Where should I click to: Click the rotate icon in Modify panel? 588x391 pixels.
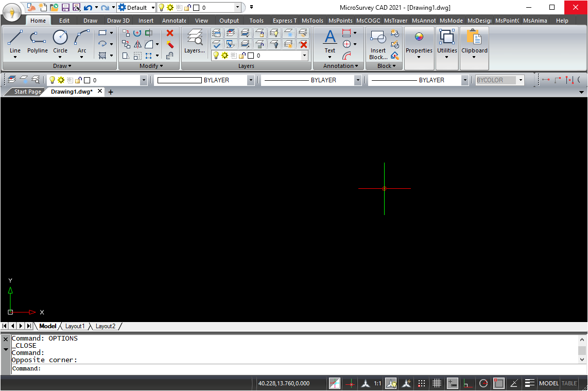(x=137, y=33)
